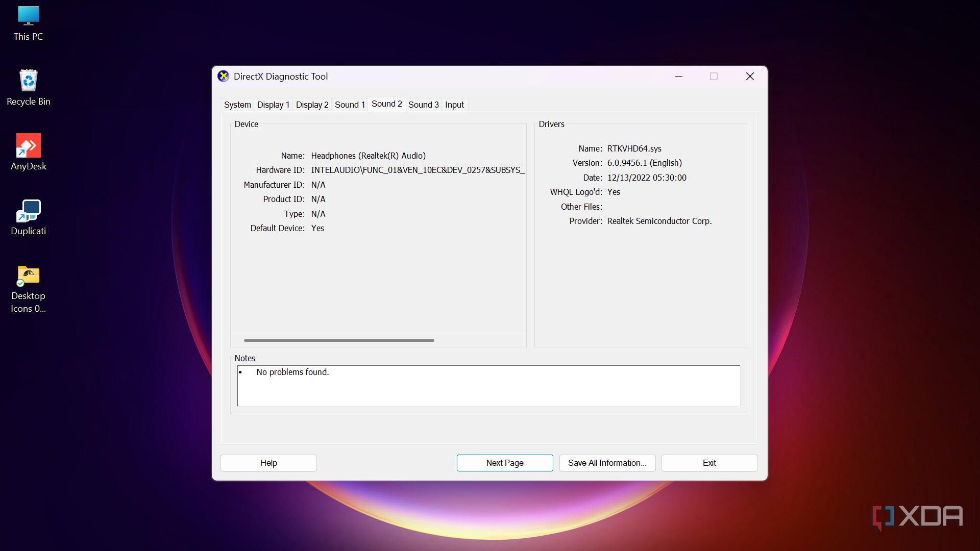
Task: Open the Display 2 tab
Action: coord(312,105)
